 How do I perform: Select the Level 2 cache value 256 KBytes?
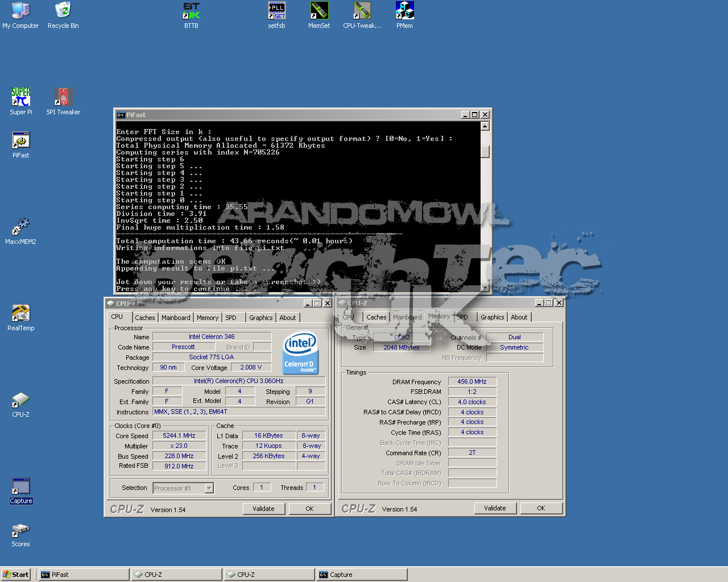(x=268, y=456)
